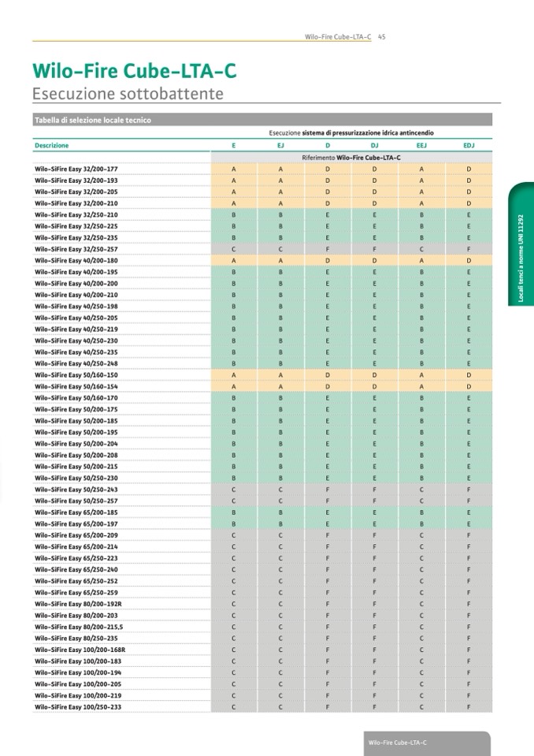The height and width of the screenshot is (756, 534).
Task: Click the green Wilo-Fire Cube-LTA-C page title
Action: click(134, 71)
